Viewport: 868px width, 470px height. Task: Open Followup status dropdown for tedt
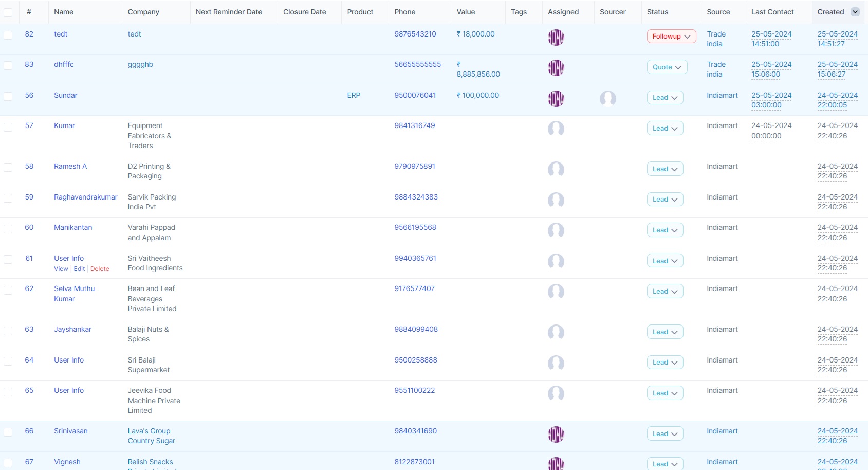point(671,37)
